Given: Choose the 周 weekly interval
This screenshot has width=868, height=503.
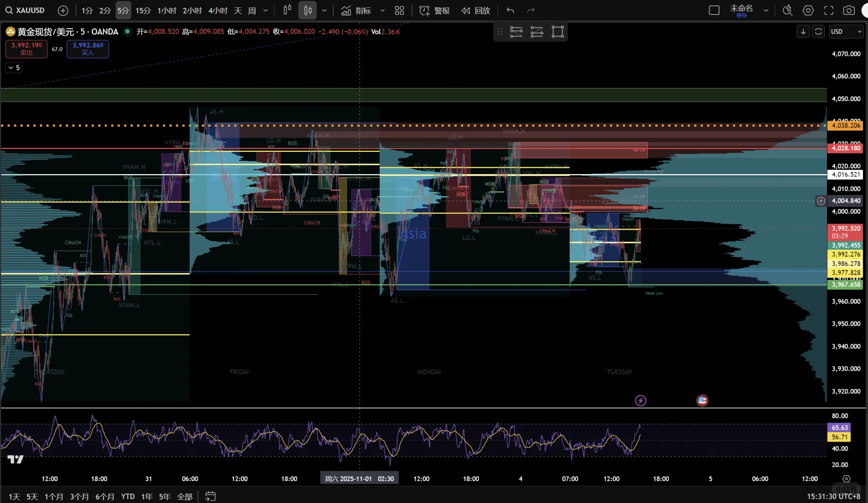Looking at the screenshot, I should tap(252, 10).
